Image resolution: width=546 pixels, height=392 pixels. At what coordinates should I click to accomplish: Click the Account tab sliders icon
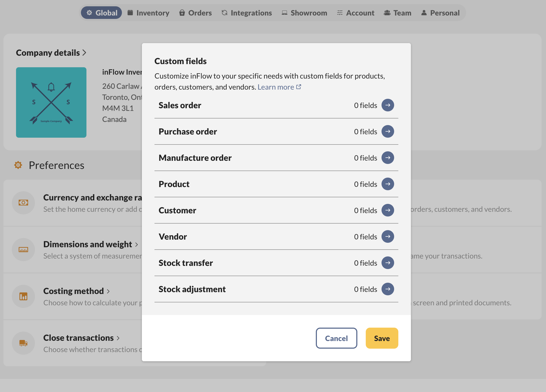tap(340, 13)
